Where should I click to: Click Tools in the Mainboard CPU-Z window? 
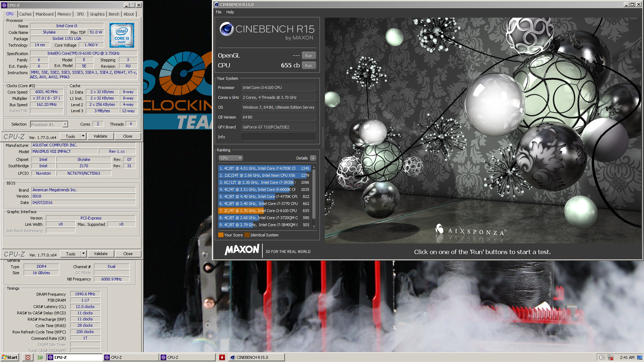tap(71, 254)
